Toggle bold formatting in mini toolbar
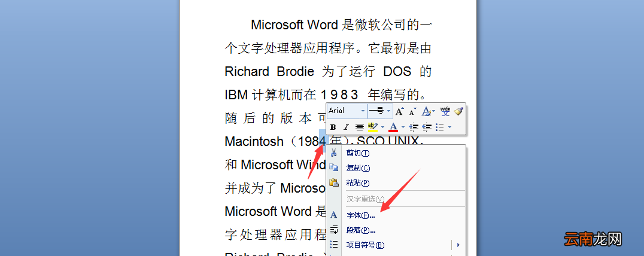 click(x=333, y=127)
